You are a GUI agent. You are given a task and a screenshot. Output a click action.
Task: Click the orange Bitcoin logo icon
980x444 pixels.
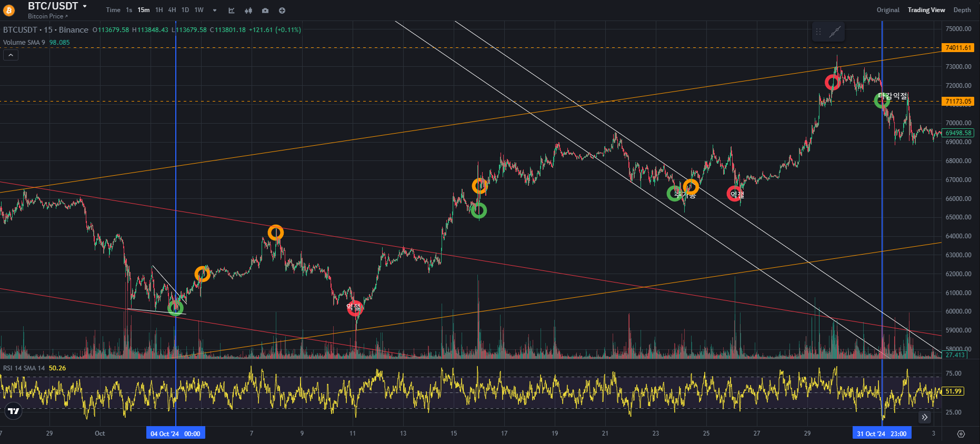coord(9,10)
